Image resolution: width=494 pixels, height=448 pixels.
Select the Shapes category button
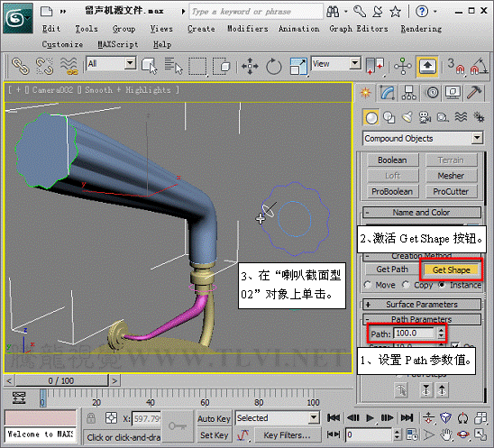point(389,118)
